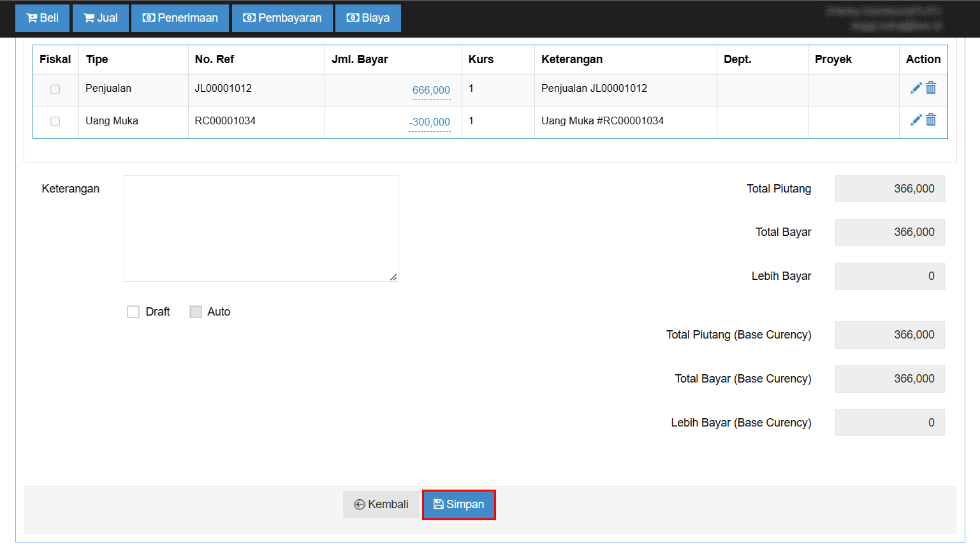Image resolution: width=980 pixels, height=547 pixels.
Task: Click the Total Bayar field
Action: [x=889, y=233]
